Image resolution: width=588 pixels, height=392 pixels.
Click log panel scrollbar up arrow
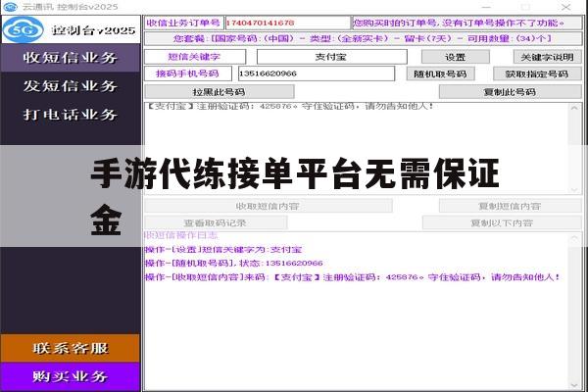[x=574, y=238]
